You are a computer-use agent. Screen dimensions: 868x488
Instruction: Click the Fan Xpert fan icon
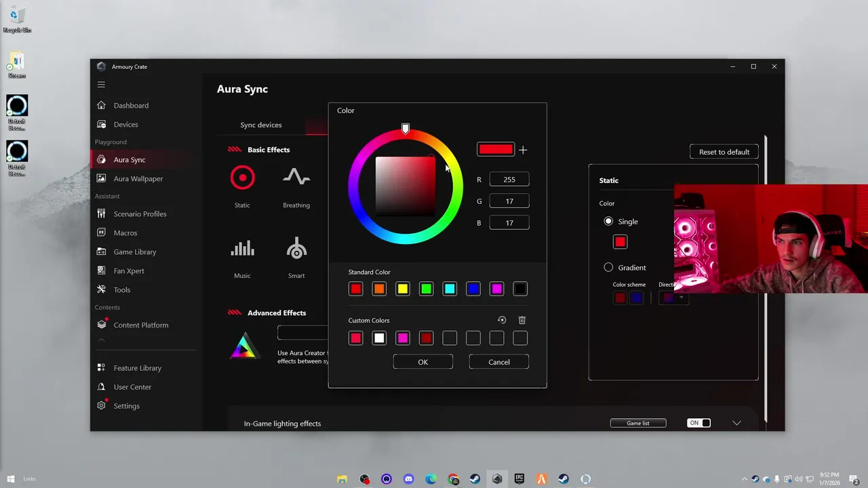101,271
